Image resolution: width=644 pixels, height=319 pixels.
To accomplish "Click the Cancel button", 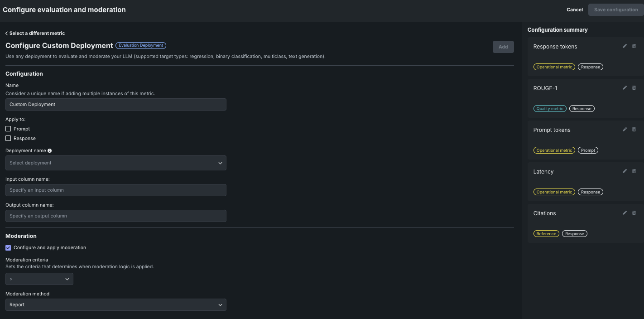I will point(574,10).
